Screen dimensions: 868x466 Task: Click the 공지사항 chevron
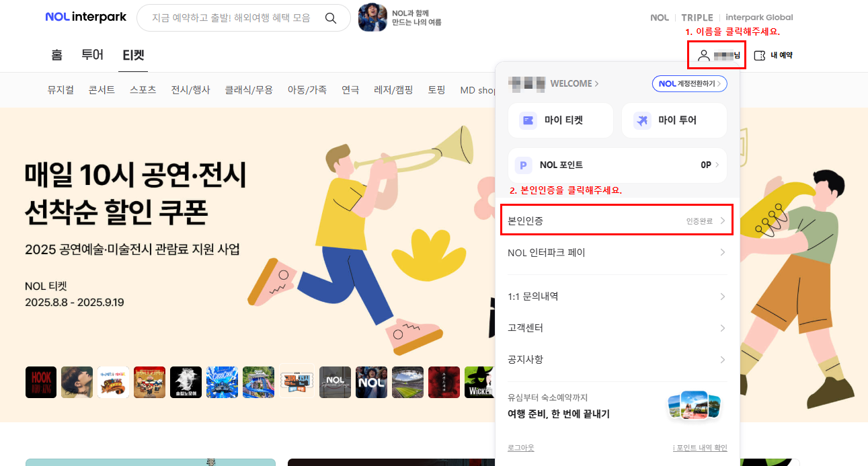click(723, 360)
